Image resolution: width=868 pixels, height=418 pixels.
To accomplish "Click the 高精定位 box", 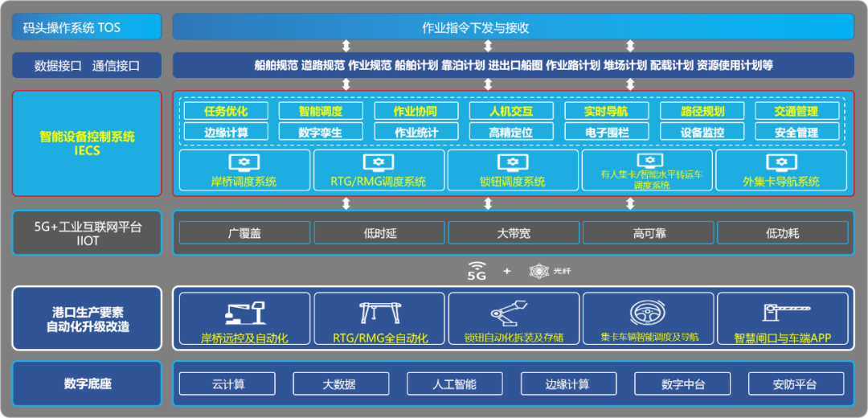I will [511, 131].
